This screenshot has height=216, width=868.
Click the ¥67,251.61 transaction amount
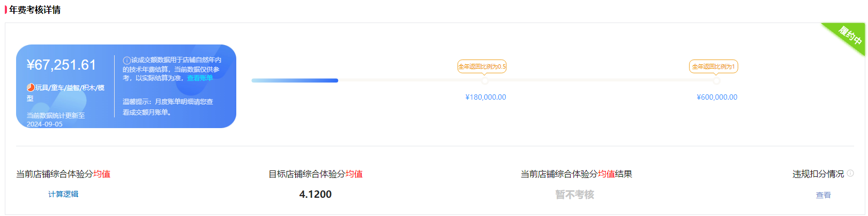tap(62, 65)
